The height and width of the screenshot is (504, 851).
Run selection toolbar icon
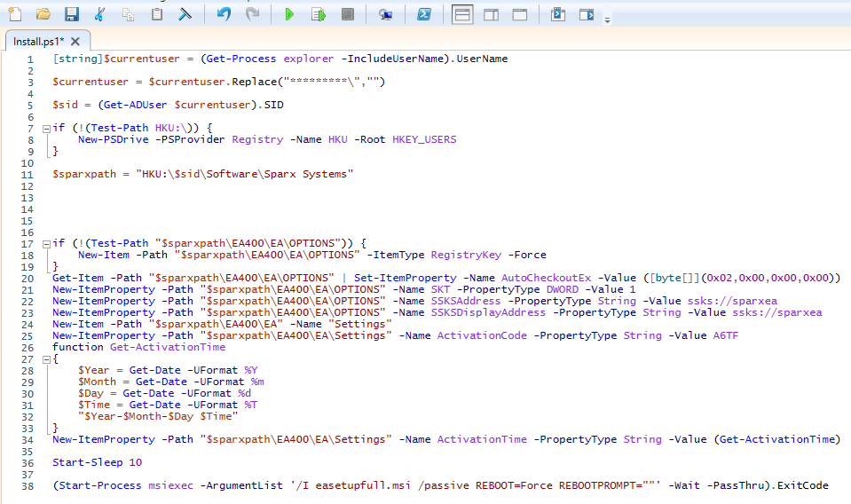click(319, 14)
